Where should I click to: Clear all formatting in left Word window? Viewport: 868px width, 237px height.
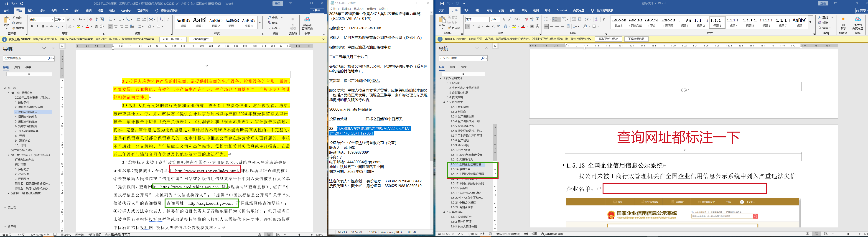91,20
